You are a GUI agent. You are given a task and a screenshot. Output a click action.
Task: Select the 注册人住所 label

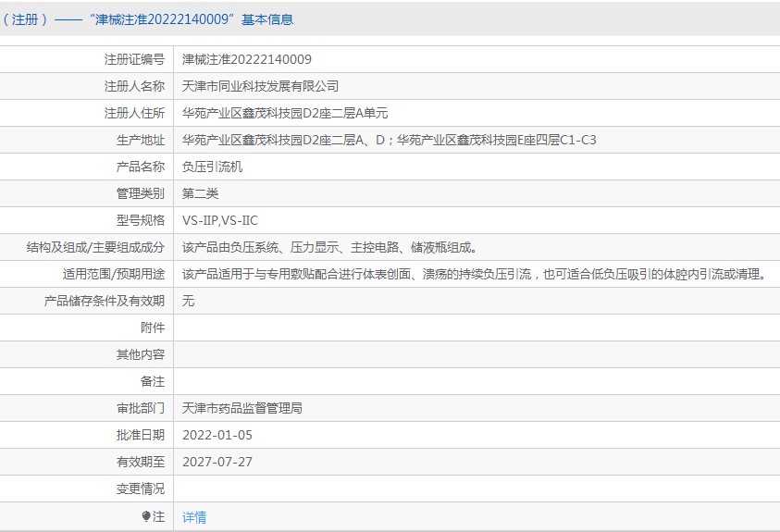(134, 114)
